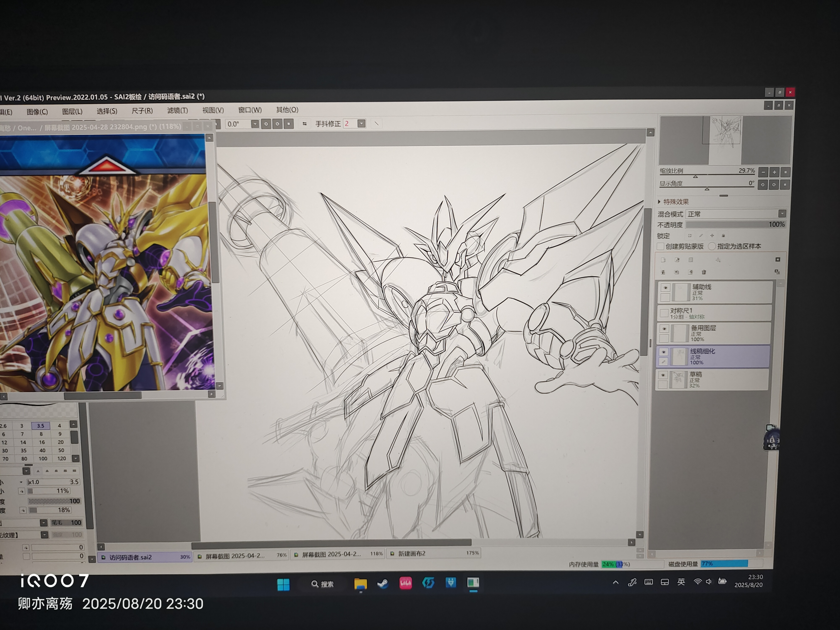
Task: Open the 滤镜(T) menu
Action: point(177,110)
